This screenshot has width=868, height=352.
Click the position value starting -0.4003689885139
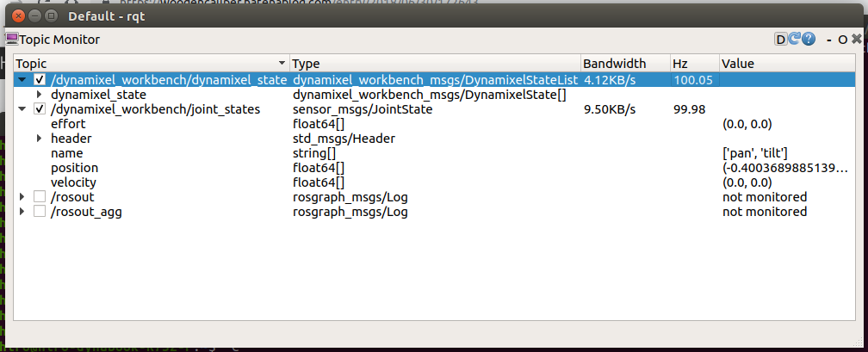point(785,168)
